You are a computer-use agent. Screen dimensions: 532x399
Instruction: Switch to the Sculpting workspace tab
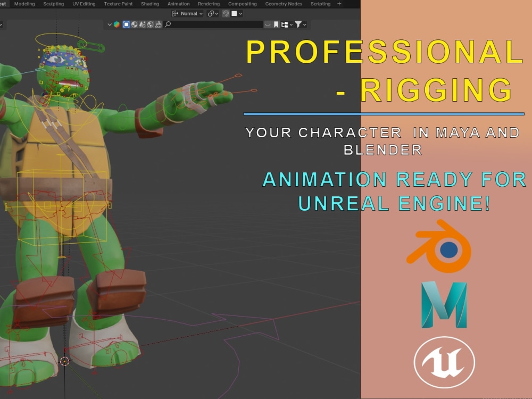[53, 4]
